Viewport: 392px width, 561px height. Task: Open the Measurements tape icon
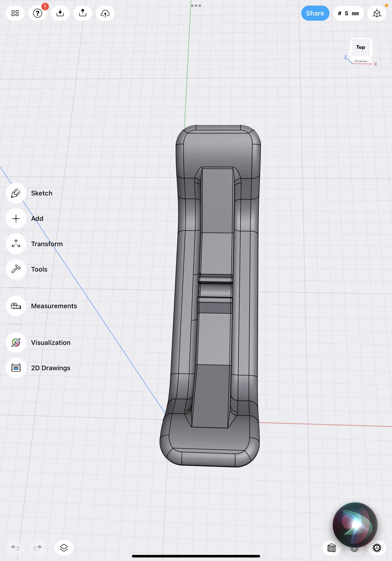pyautogui.click(x=16, y=306)
